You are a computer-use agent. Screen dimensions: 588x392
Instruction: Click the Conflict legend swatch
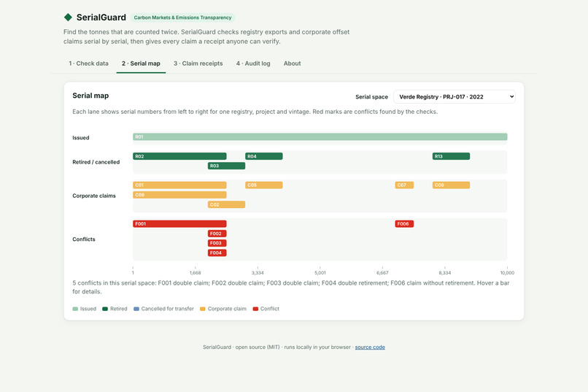click(255, 309)
